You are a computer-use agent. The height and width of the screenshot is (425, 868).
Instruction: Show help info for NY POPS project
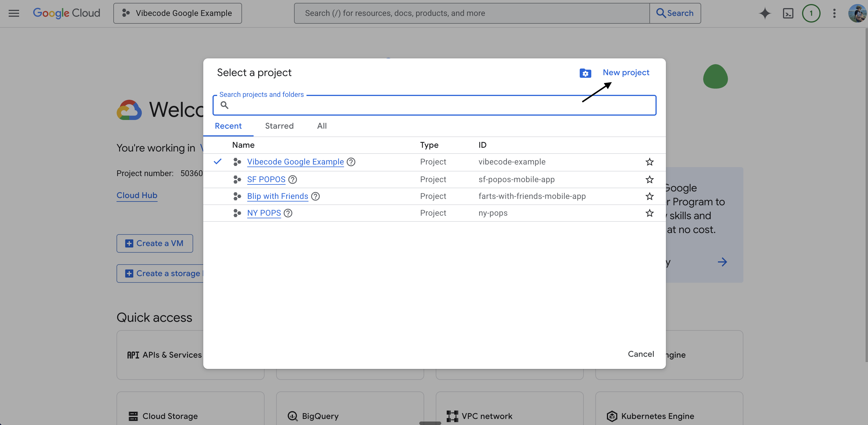click(288, 213)
